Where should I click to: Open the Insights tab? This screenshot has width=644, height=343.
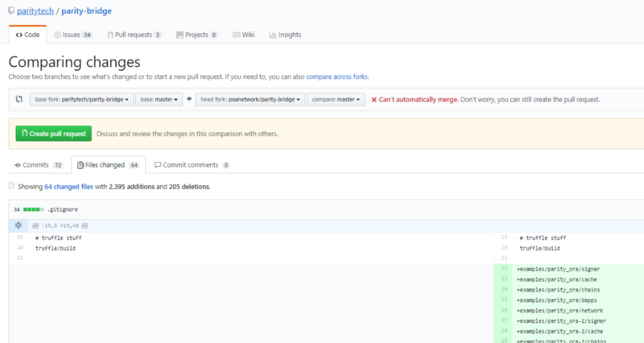pyautogui.click(x=285, y=35)
